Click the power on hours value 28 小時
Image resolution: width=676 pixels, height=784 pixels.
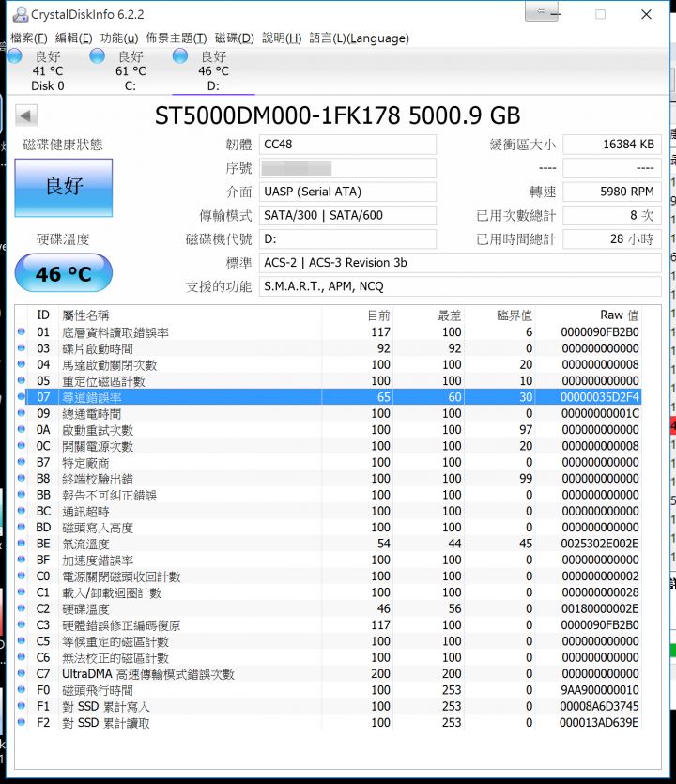(x=612, y=239)
